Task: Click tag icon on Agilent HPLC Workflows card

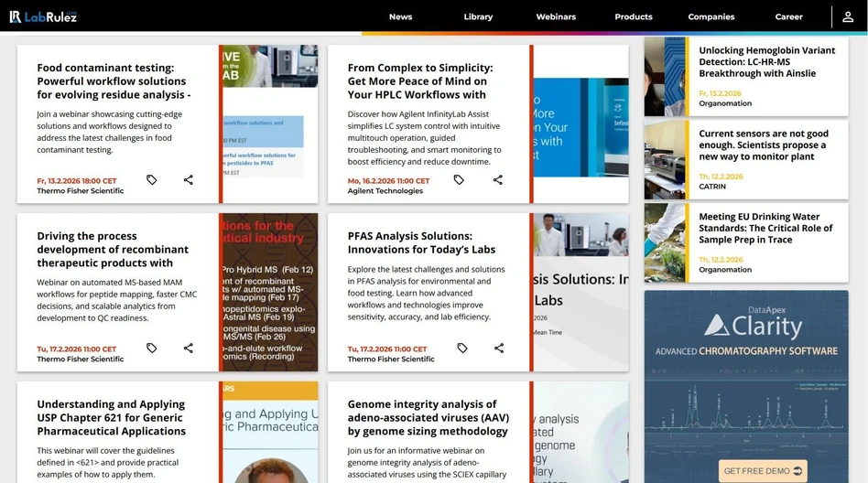Action: [x=460, y=180]
